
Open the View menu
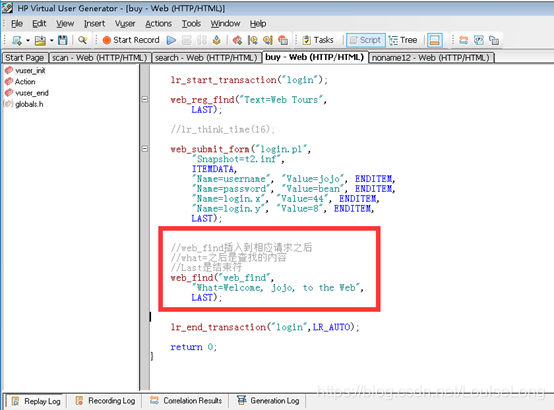click(x=65, y=24)
